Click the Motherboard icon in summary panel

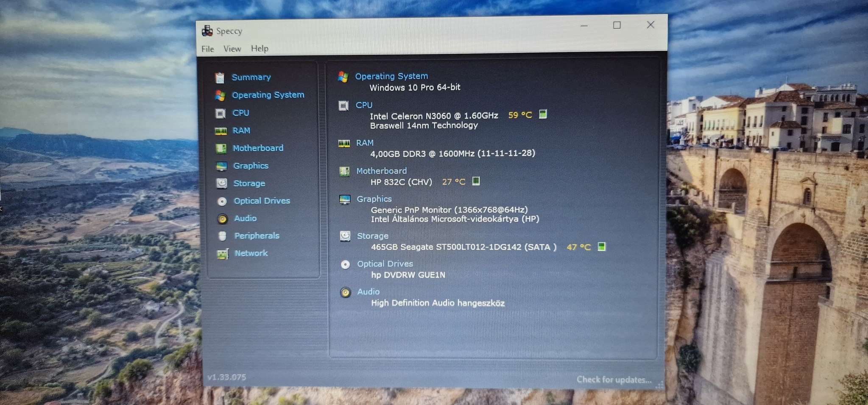[x=344, y=171]
